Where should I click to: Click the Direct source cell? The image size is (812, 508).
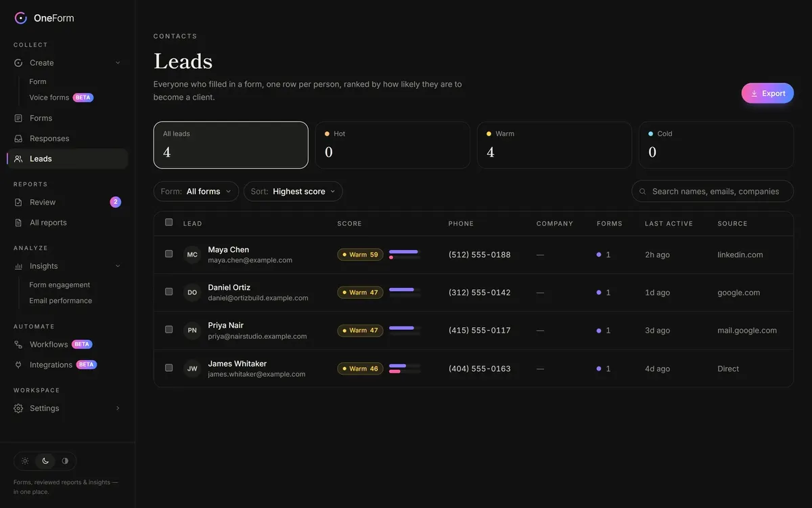pyautogui.click(x=728, y=368)
